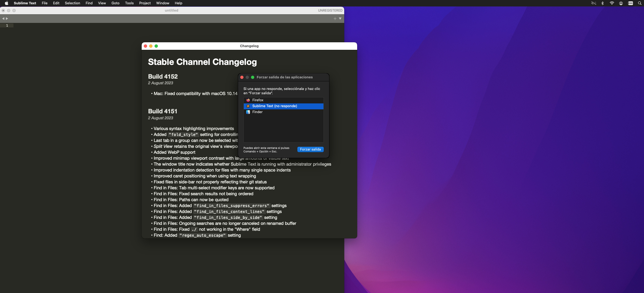Screen dimensions: 644x293
Task: Select Finder in the force quit list
Action: pyautogui.click(x=284, y=112)
